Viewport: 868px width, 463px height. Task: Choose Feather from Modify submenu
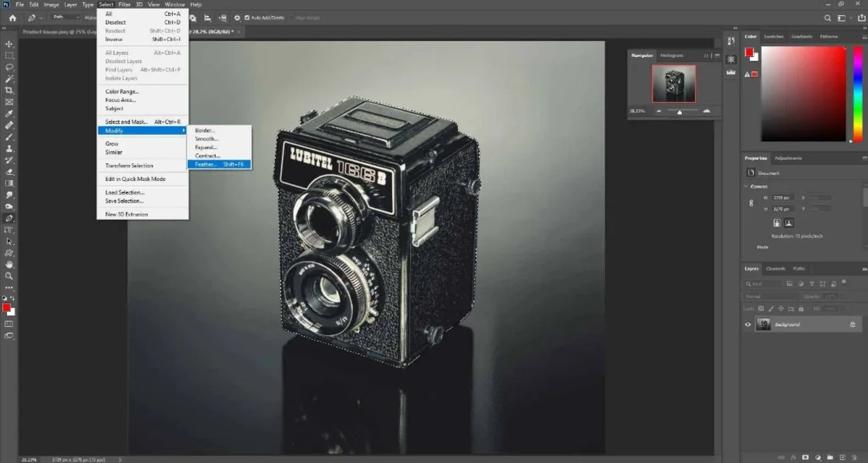pos(219,164)
